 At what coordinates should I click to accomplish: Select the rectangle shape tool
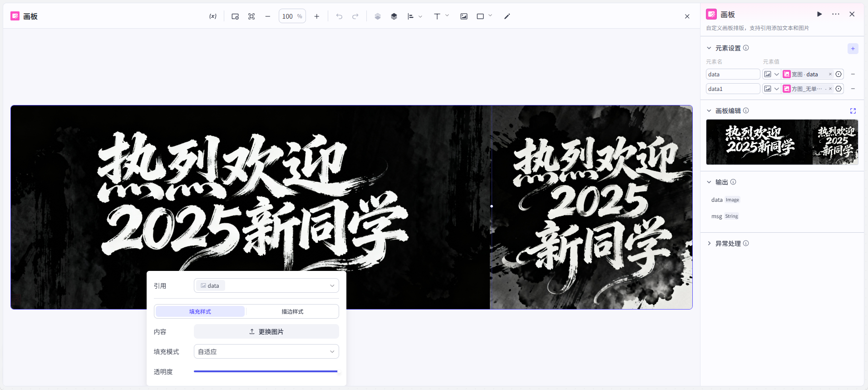(480, 16)
